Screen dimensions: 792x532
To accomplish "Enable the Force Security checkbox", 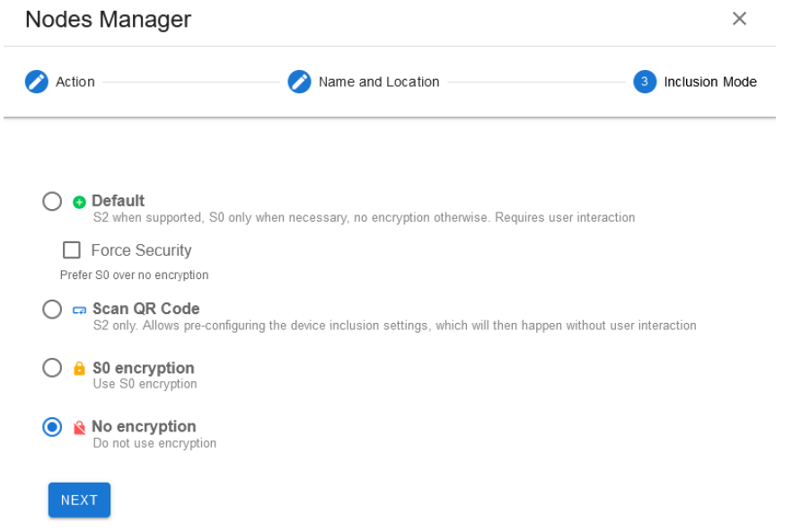I will tap(72, 250).
